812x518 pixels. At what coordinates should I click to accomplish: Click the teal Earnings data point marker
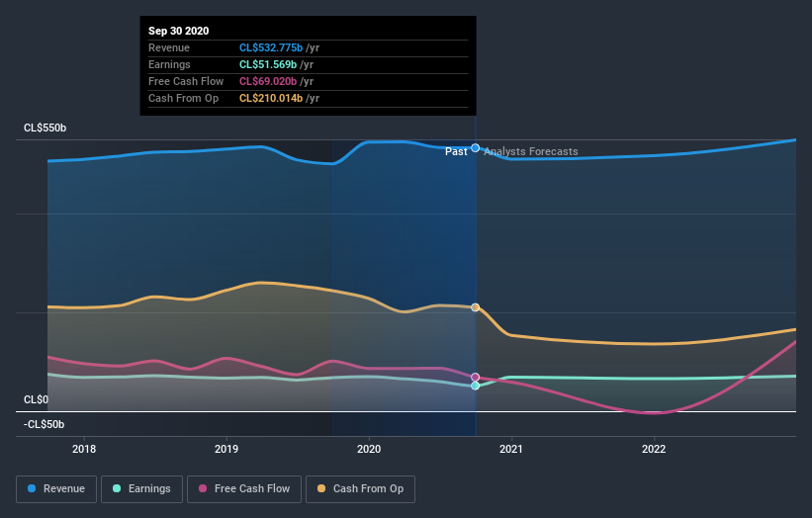(476, 386)
